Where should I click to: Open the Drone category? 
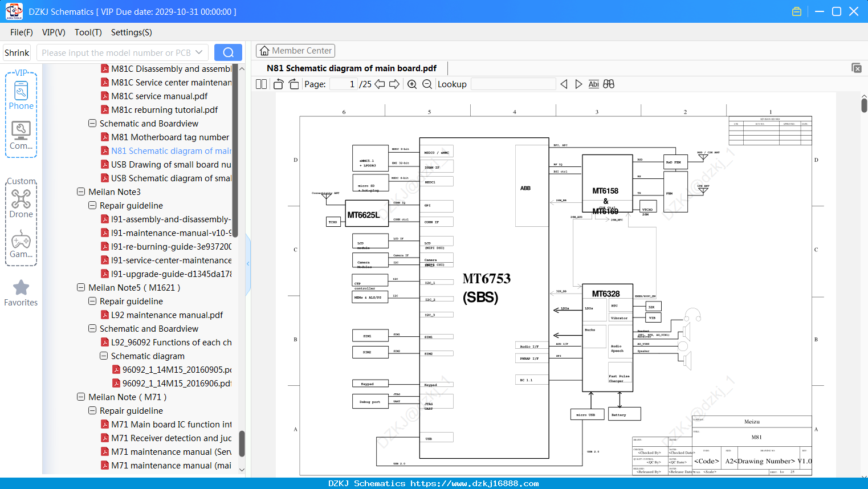pos(21,203)
